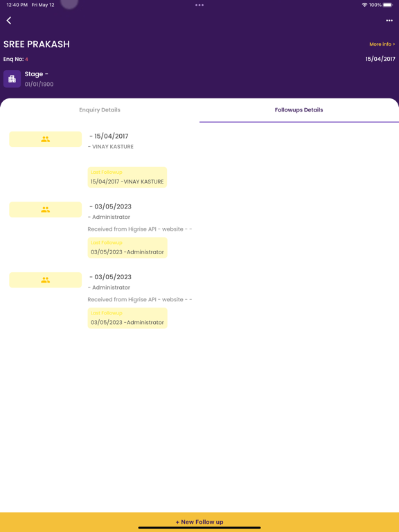Switch to Enquiry Details tab
The width and height of the screenshot is (399, 532).
(x=100, y=110)
